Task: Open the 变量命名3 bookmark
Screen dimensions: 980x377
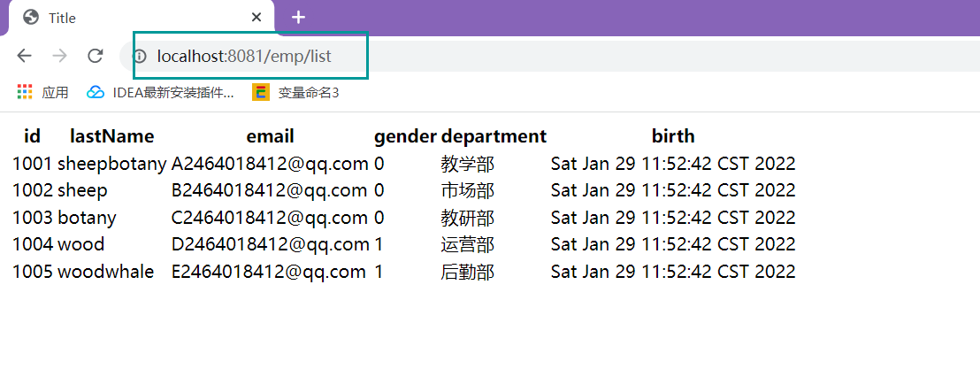Action: [296, 93]
